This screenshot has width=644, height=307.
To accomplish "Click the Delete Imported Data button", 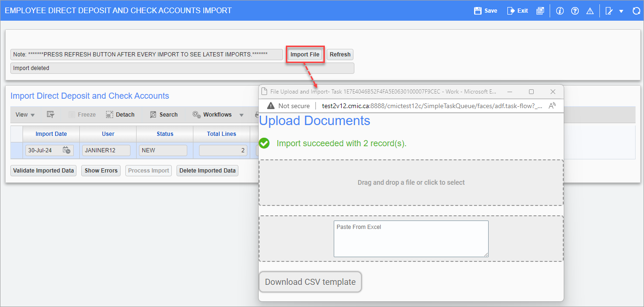I will 207,171.
